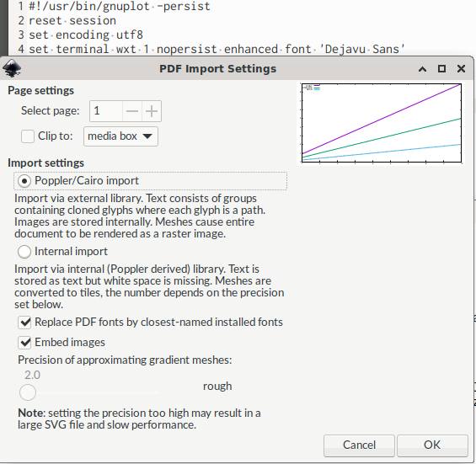Close the PDF Import Settings dialog
The height and width of the screenshot is (464, 476).
coord(461,69)
